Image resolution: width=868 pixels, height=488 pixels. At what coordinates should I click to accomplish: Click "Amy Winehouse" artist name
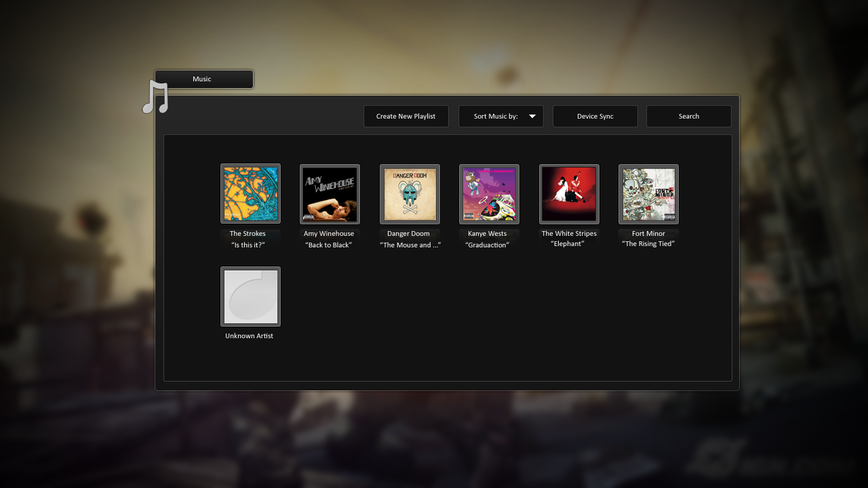click(x=329, y=234)
